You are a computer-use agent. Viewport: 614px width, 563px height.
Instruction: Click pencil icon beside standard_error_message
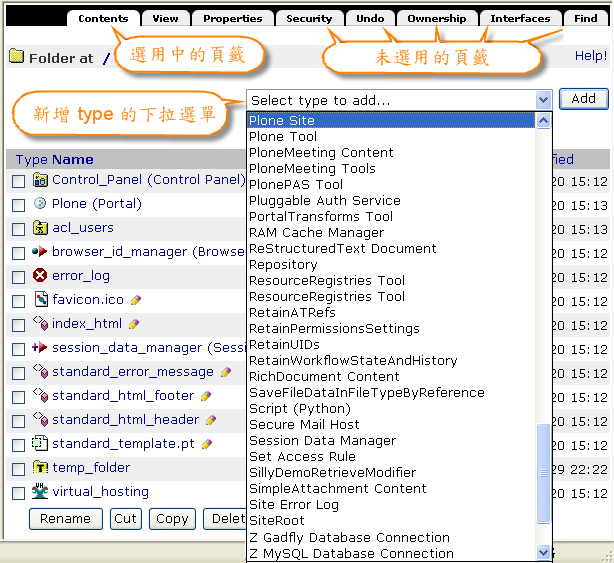click(x=226, y=372)
